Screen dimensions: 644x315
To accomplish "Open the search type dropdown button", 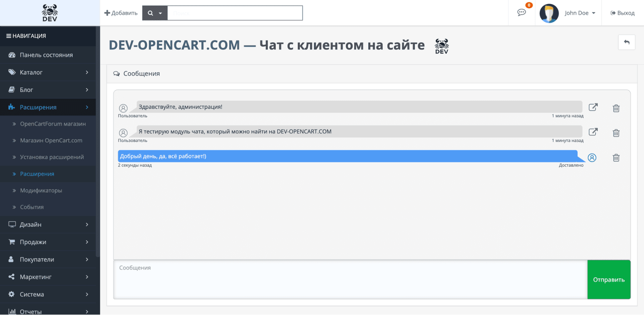I will tap(155, 13).
